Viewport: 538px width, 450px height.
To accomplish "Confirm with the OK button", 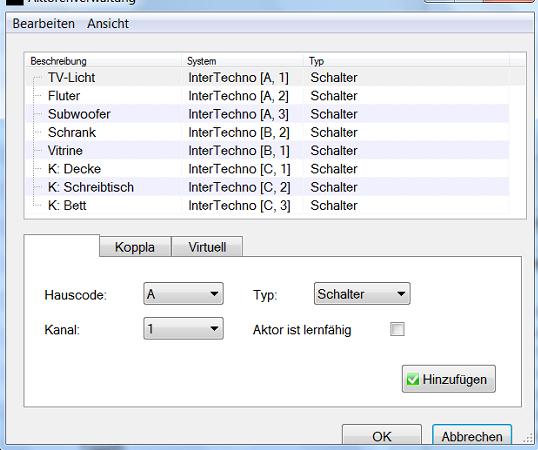I will 382,436.
